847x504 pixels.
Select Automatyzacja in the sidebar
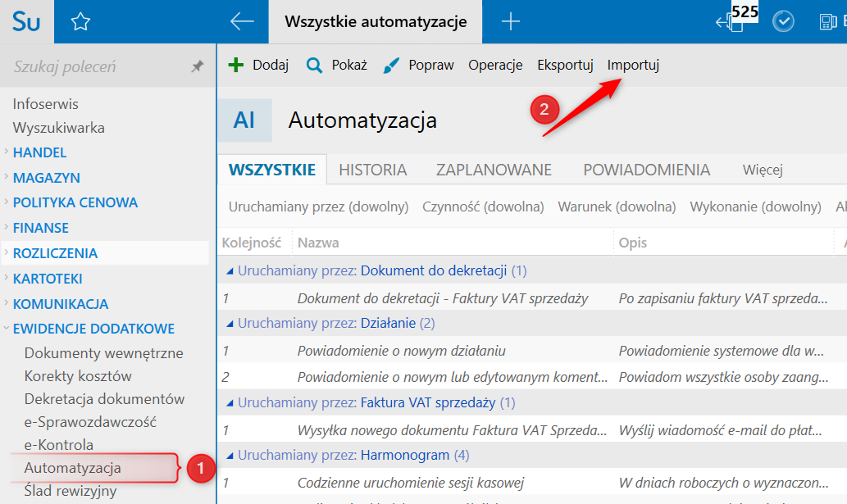[x=73, y=468]
